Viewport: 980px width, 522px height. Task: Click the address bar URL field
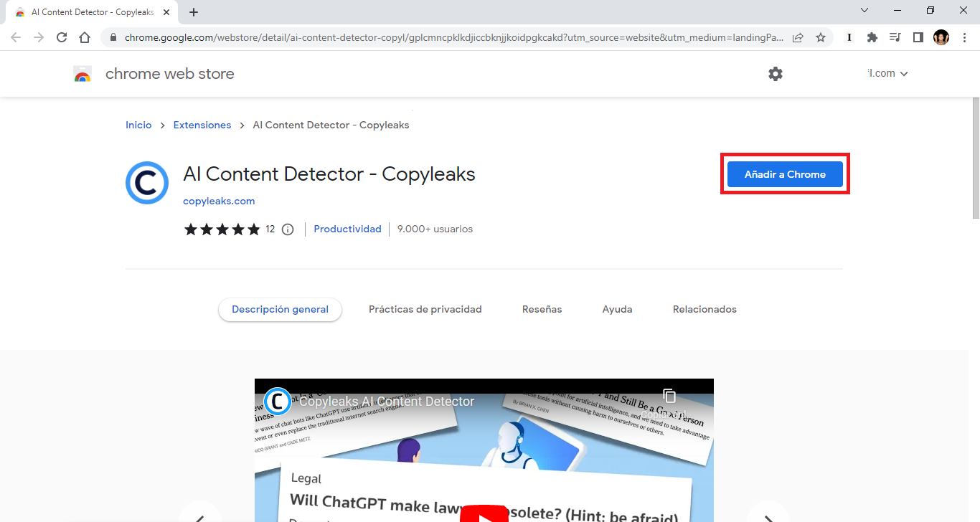[453, 37]
